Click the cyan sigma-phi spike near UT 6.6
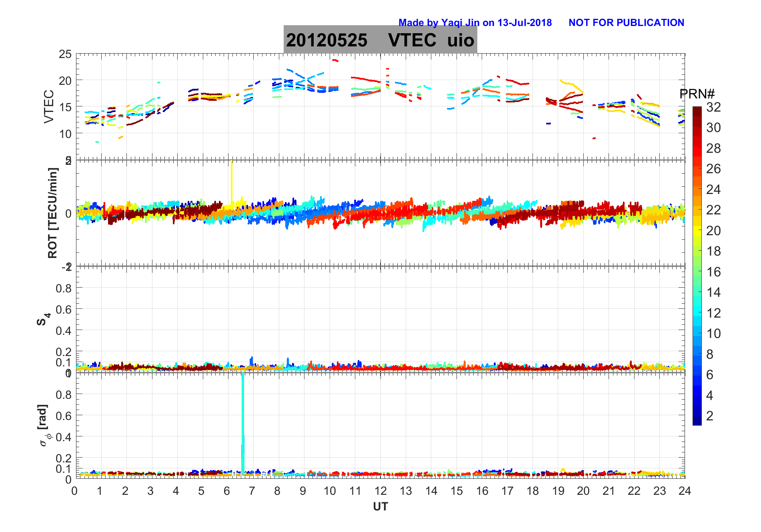The height and width of the screenshot is (532, 761). point(242,424)
